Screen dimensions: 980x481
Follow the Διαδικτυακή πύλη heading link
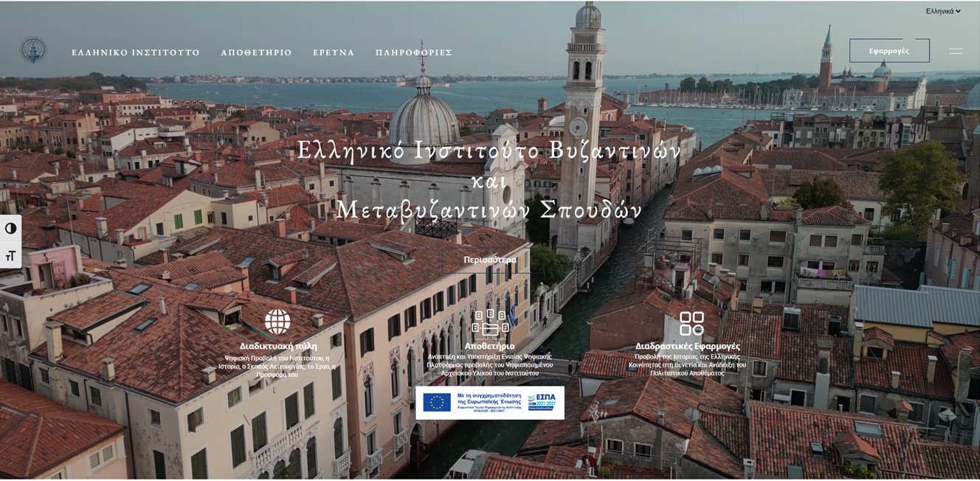pos(278,346)
